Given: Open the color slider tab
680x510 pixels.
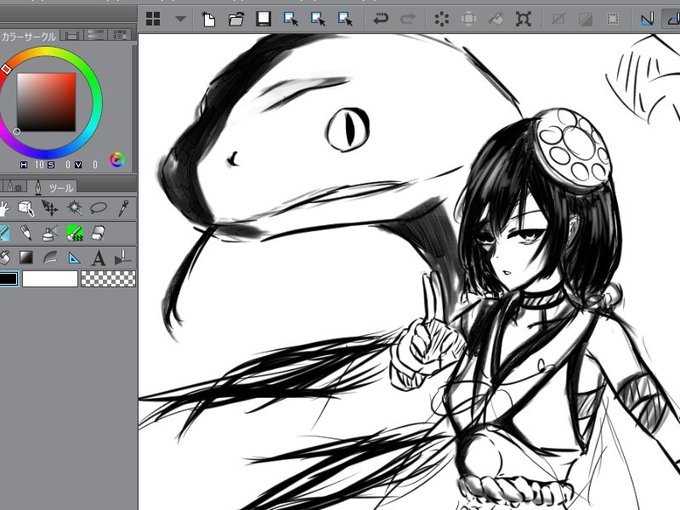Looking at the screenshot, I should click(x=72, y=36).
